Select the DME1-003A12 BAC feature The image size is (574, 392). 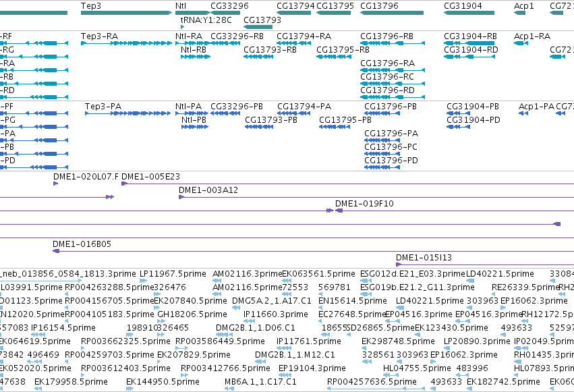[376, 197]
